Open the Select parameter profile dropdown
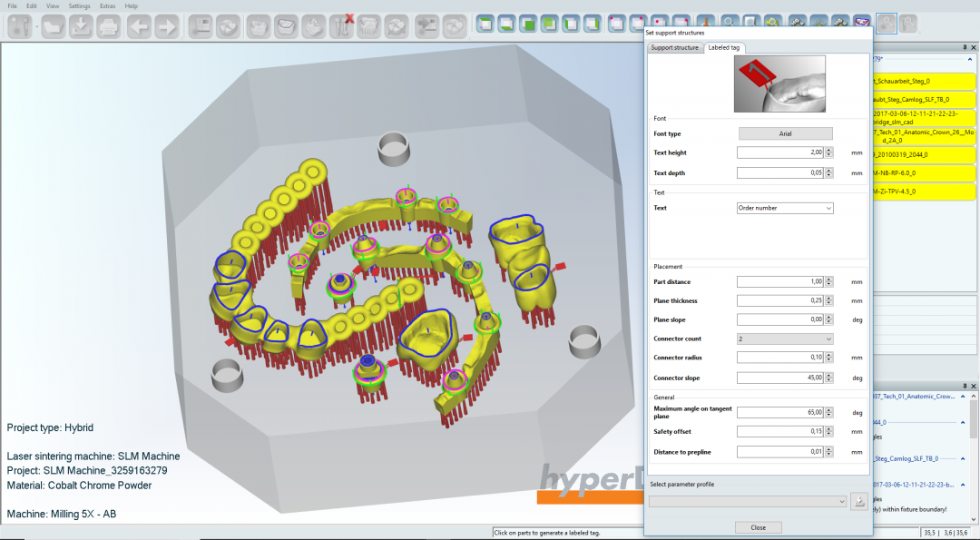The image size is (980, 540). tap(746, 501)
